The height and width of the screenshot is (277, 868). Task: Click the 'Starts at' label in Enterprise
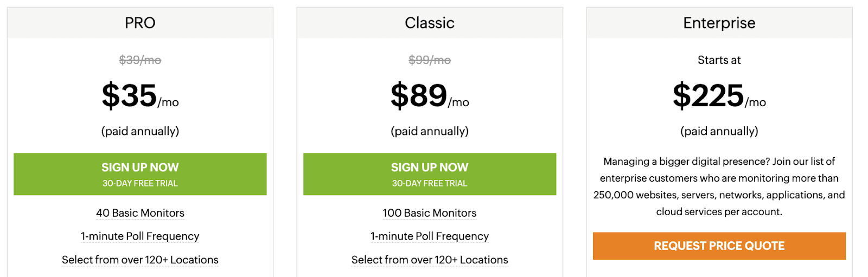[719, 60]
